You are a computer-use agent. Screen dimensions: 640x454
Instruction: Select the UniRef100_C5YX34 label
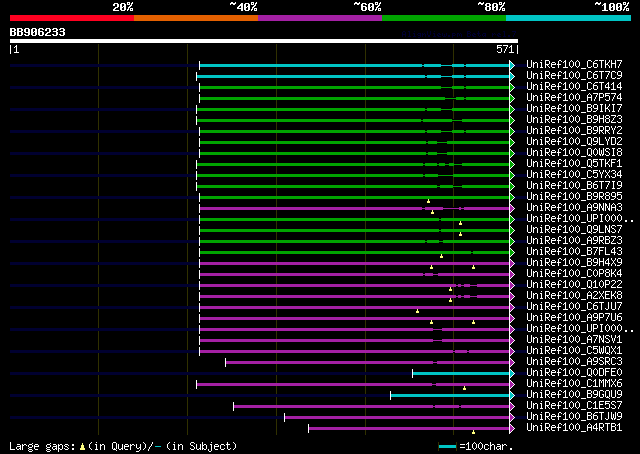coord(574,174)
